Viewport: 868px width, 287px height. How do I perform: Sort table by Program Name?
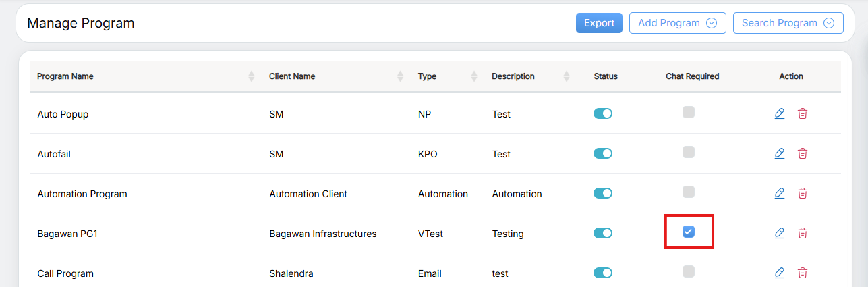[x=252, y=76]
